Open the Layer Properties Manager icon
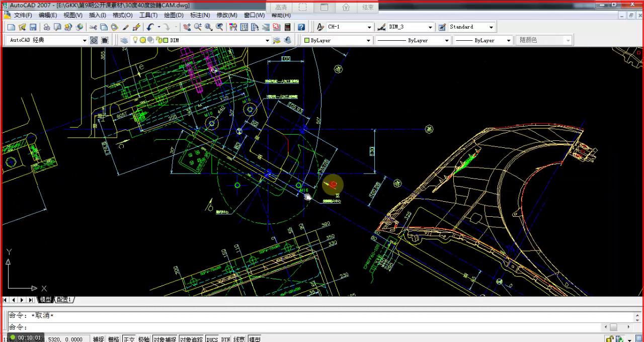The image size is (644, 342). tap(124, 40)
